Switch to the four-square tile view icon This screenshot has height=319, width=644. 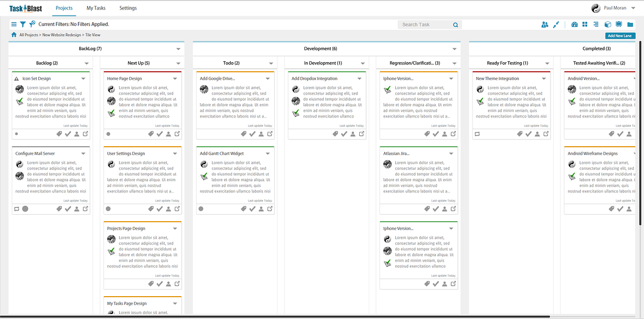(x=585, y=24)
